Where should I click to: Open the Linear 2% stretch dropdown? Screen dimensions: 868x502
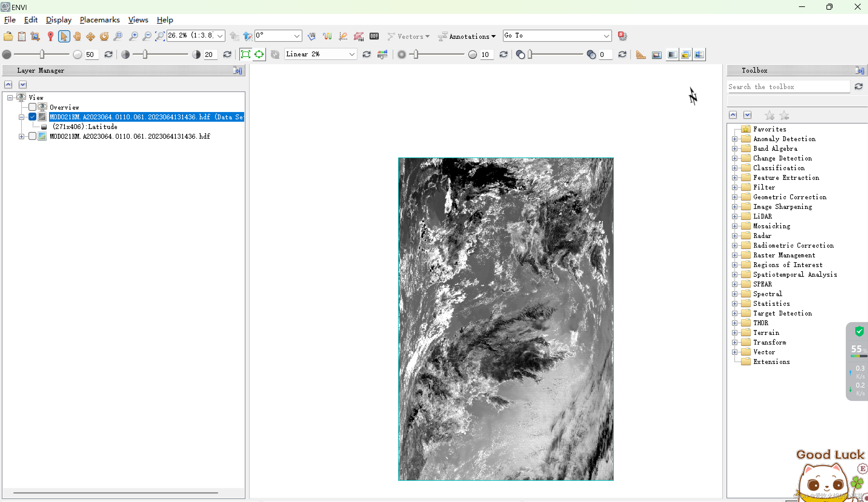point(352,54)
